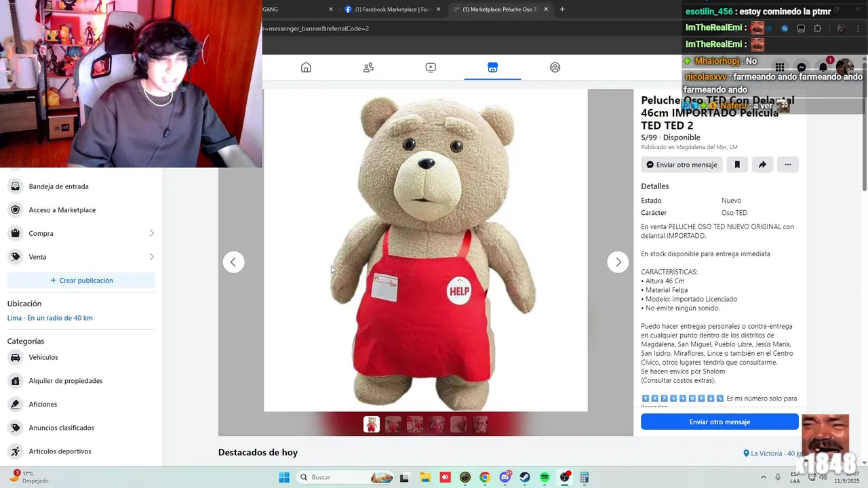This screenshot has height=488, width=868.
Task: Open the more options ellipsis button
Action: pos(788,165)
